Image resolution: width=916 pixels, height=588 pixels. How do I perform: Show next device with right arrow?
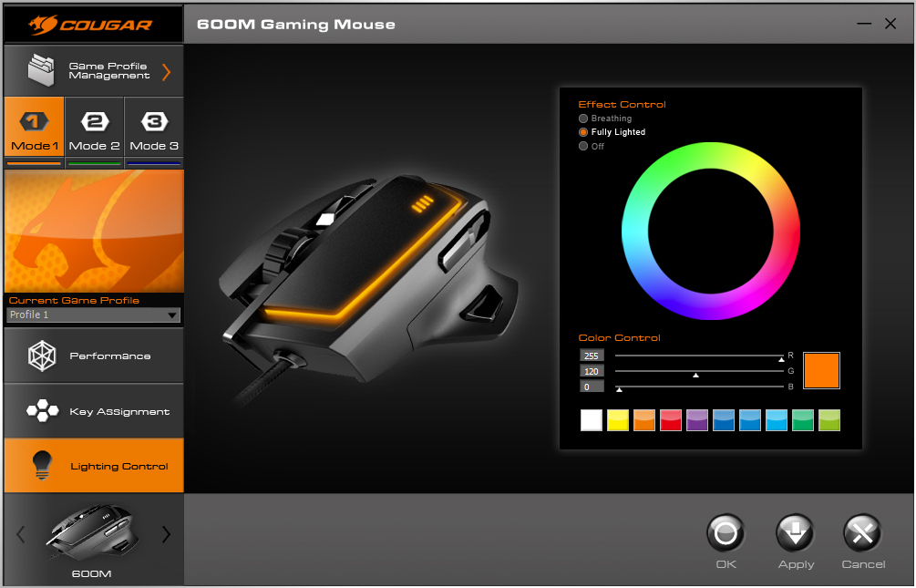pos(166,535)
